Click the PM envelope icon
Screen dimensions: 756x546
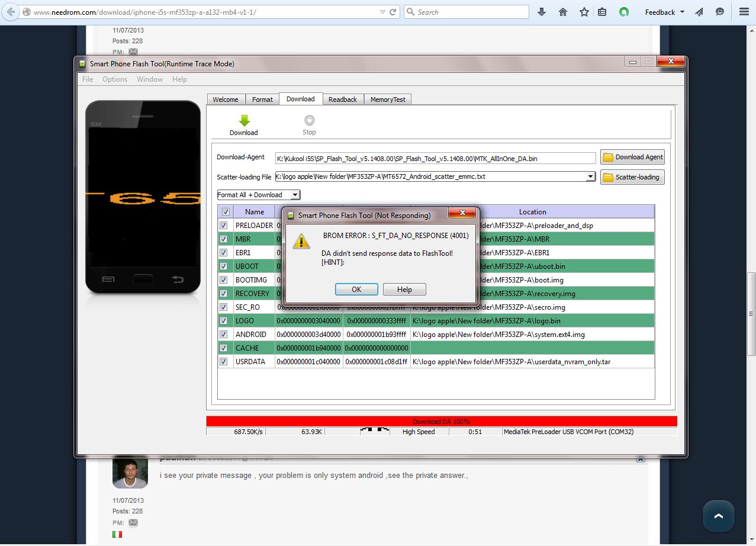coord(133,522)
